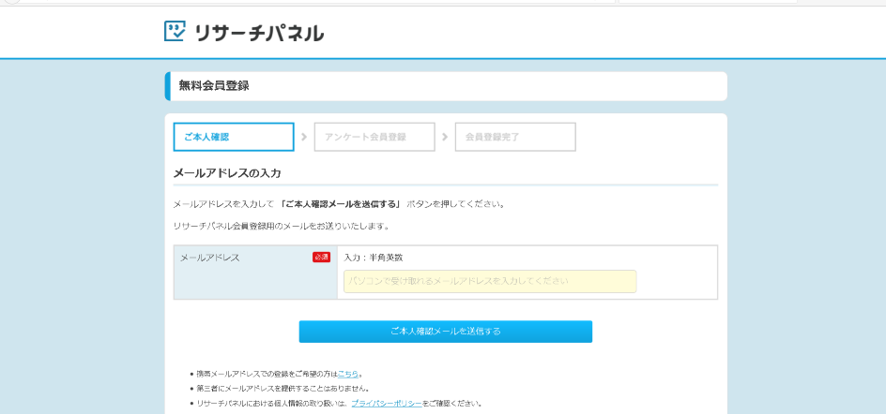The image size is (886, 414).
Task: Click the メールアドレスの入力 section heading
Action: pyautogui.click(x=227, y=173)
